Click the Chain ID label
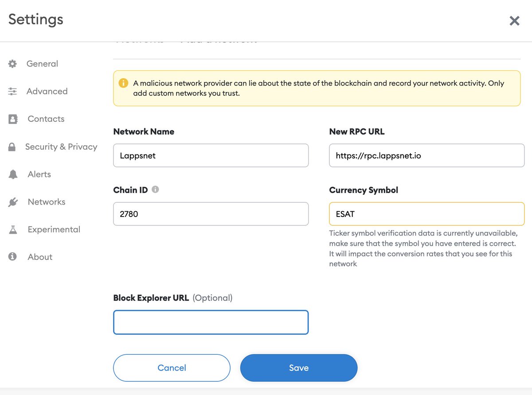Screen dimensions: 532x395 point(131,190)
